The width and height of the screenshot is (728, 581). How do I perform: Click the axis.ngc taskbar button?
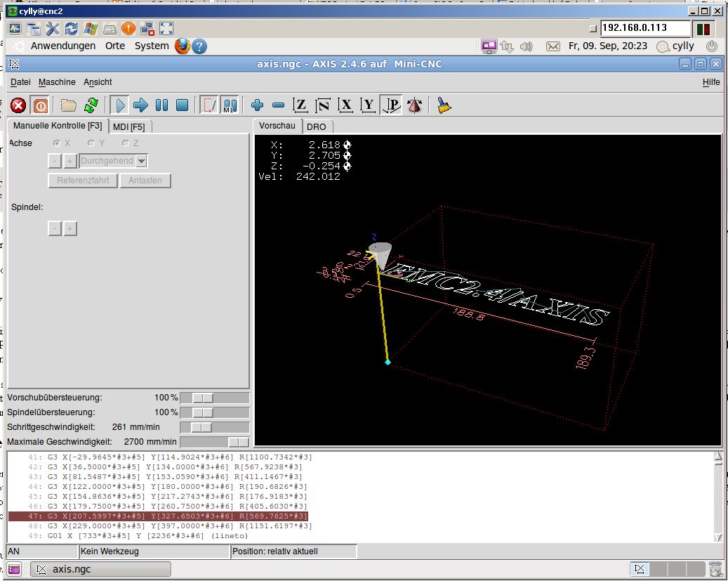(101, 569)
